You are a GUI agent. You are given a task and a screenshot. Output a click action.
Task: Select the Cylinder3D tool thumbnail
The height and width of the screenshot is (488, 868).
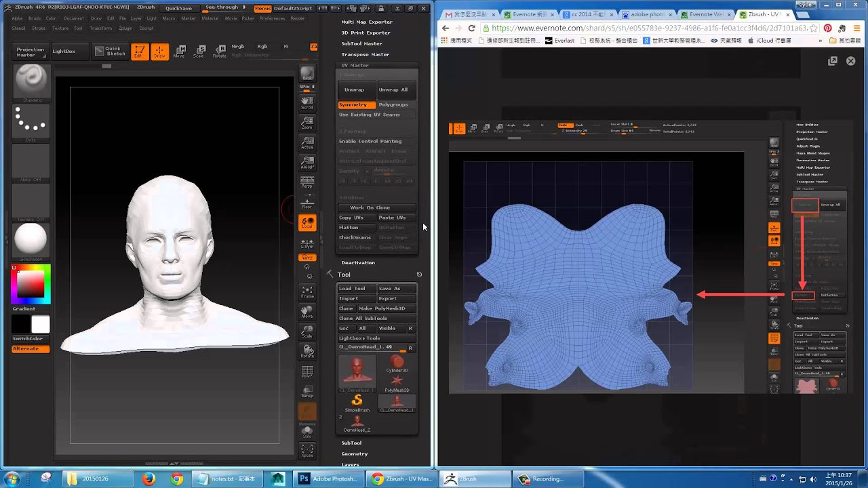(x=397, y=364)
